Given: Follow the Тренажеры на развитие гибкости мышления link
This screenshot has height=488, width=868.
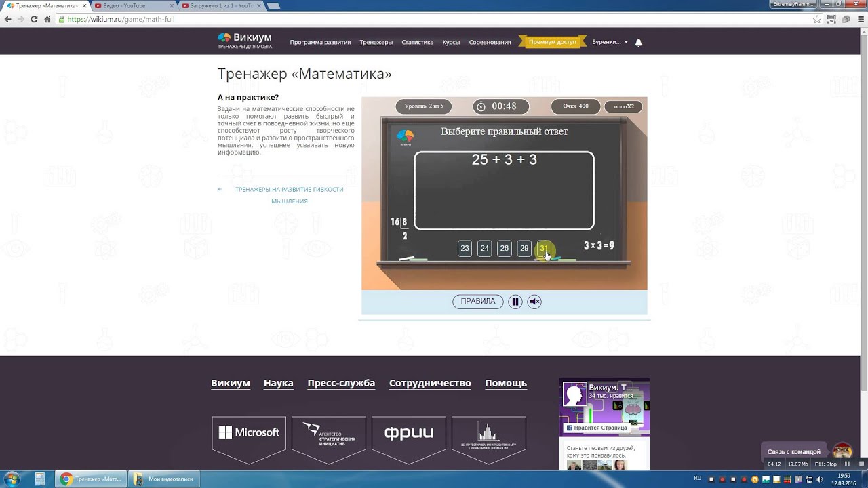Looking at the screenshot, I should coord(290,195).
